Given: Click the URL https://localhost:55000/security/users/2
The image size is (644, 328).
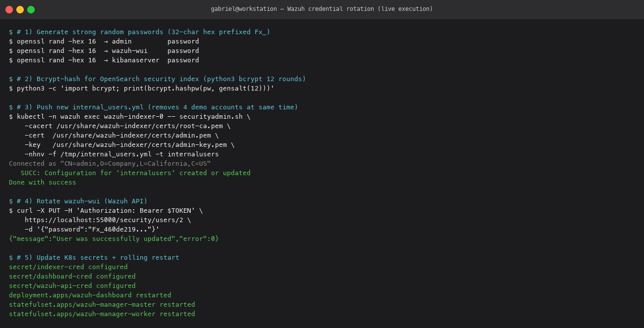Looking at the screenshot, I should 104,220.
